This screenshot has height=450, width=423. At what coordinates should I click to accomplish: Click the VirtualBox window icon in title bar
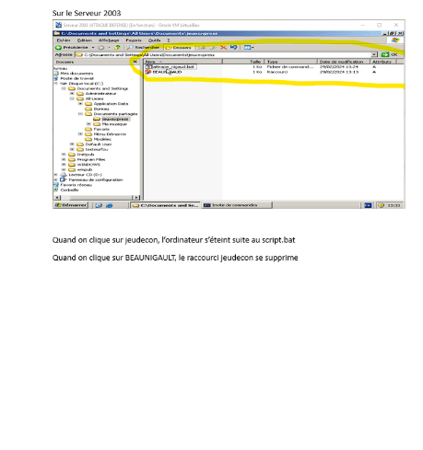click(x=59, y=25)
